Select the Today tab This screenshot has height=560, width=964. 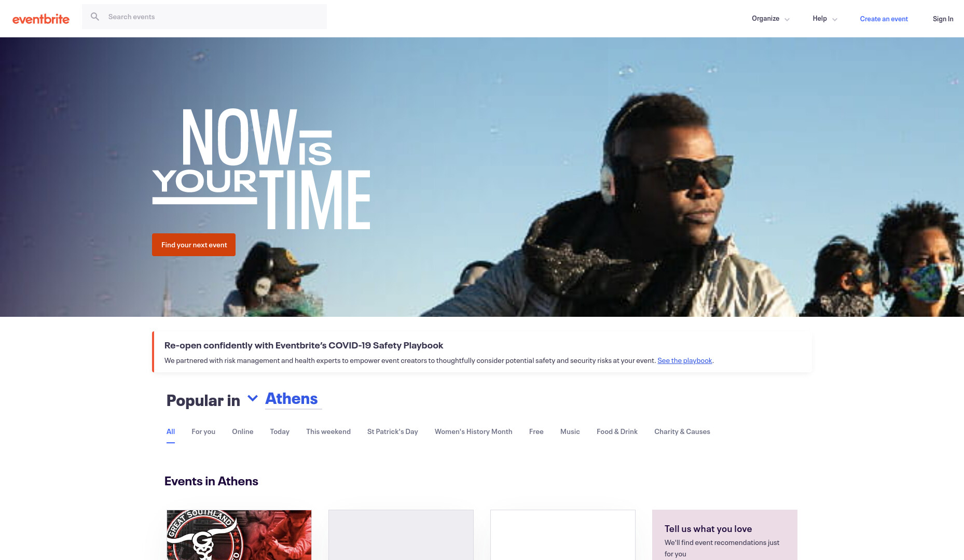[x=280, y=431]
